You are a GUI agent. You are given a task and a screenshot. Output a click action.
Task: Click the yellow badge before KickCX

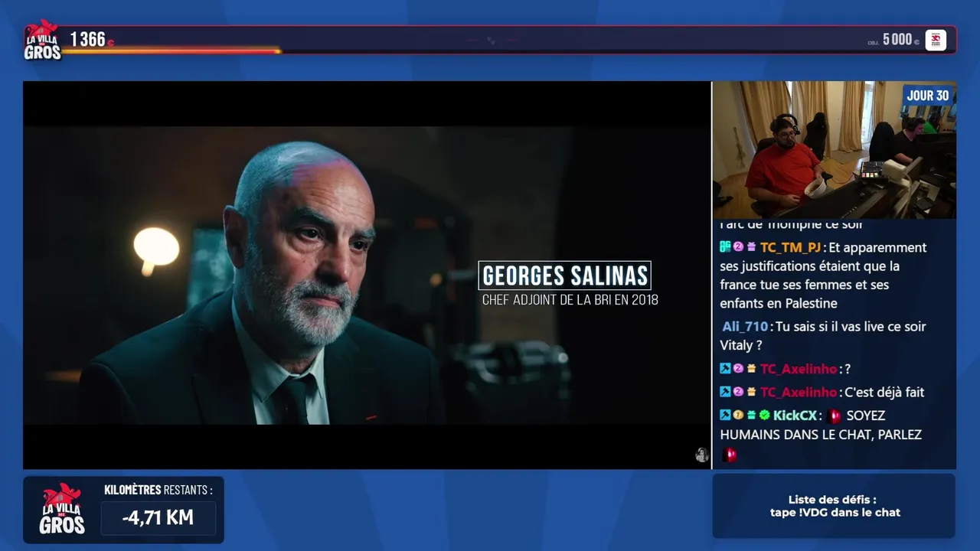[x=738, y=415]
